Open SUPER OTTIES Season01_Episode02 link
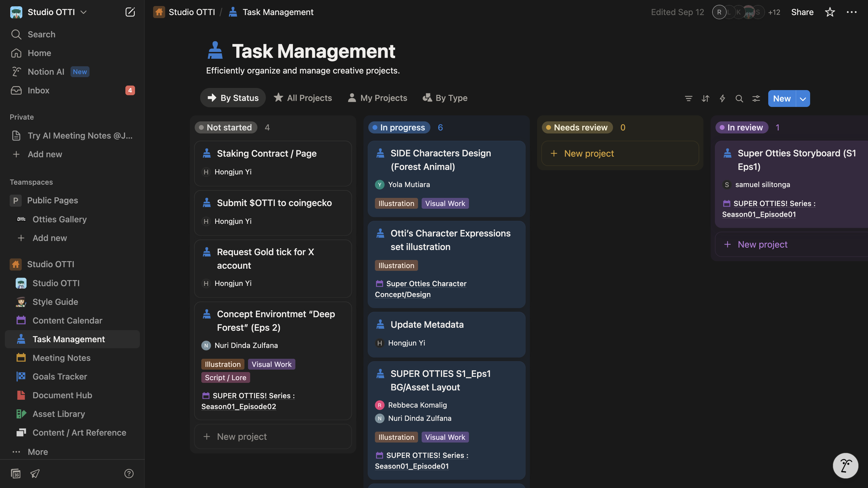 click(248, 401)
